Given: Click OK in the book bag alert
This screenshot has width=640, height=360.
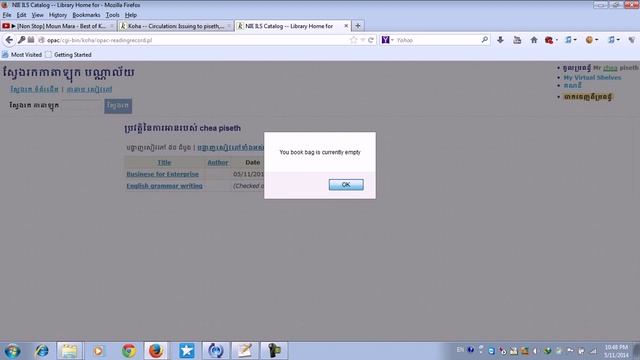Looking at the screenshot, I should (x=346, y=184).
